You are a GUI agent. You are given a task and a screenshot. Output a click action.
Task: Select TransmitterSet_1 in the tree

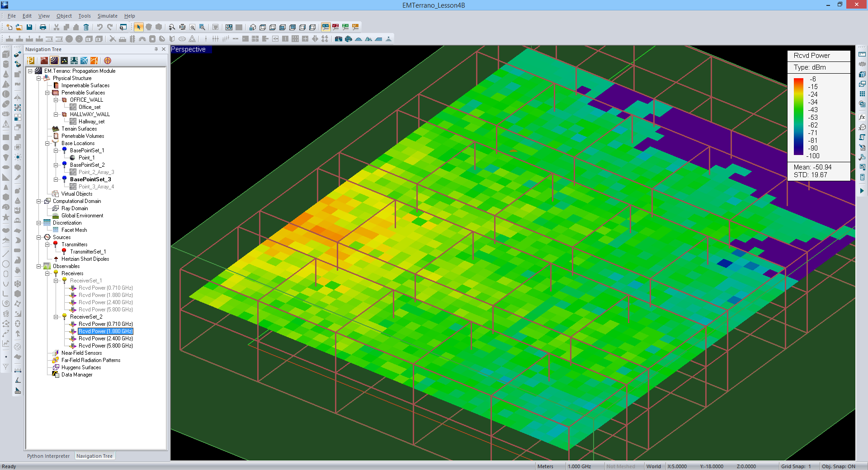pyautogui.click(x=88, y=252)
